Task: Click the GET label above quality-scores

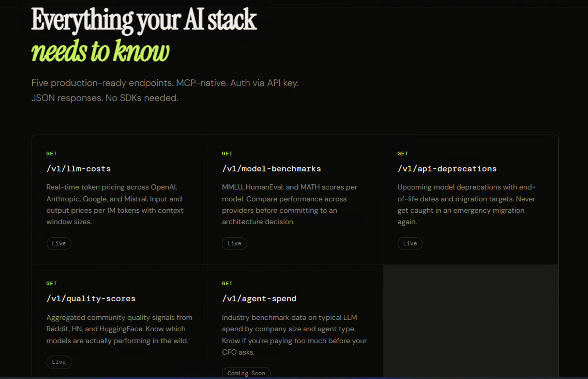Action: tap(51, 283)
